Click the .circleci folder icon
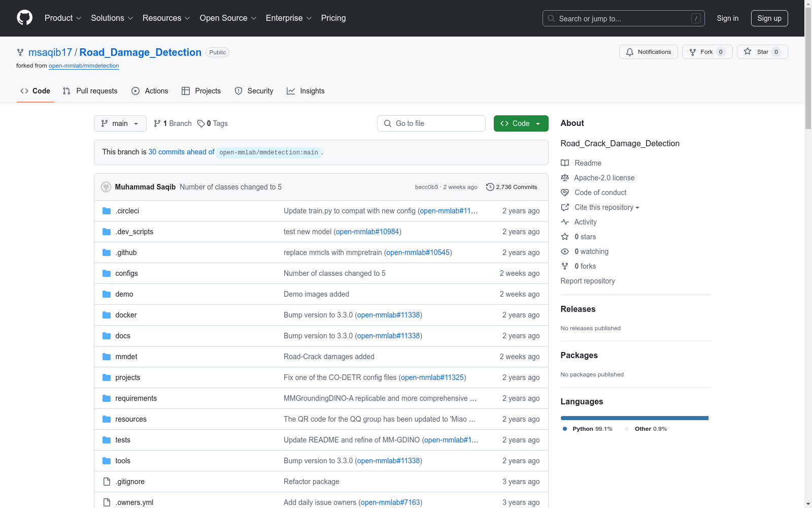Image resolution: width=812 pixels, height=508 pixels. (x=107, y=211)
